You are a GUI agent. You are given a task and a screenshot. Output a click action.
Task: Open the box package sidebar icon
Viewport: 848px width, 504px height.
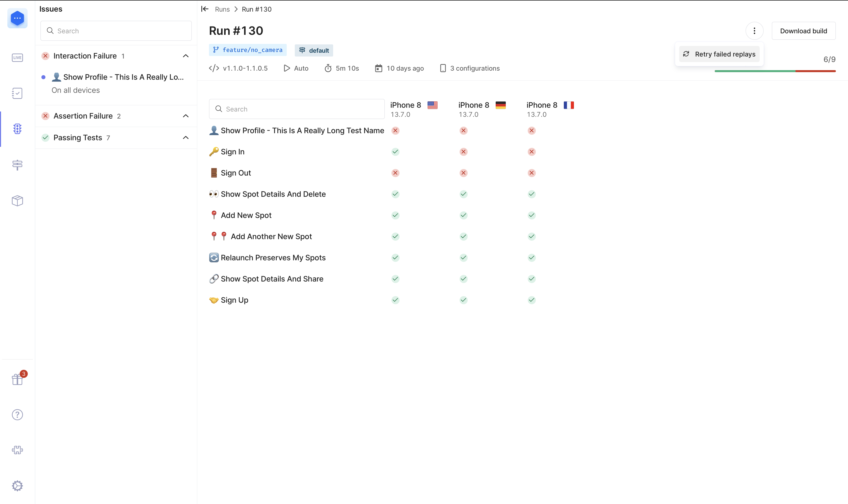pyautogui.click(x=17, y=201)
